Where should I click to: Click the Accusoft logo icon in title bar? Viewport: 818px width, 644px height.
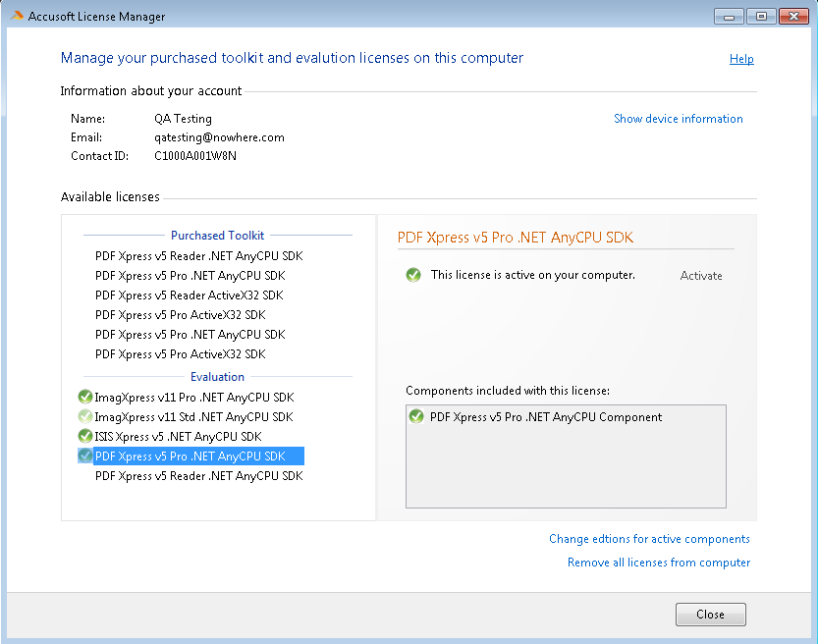[x=17, y=17]
